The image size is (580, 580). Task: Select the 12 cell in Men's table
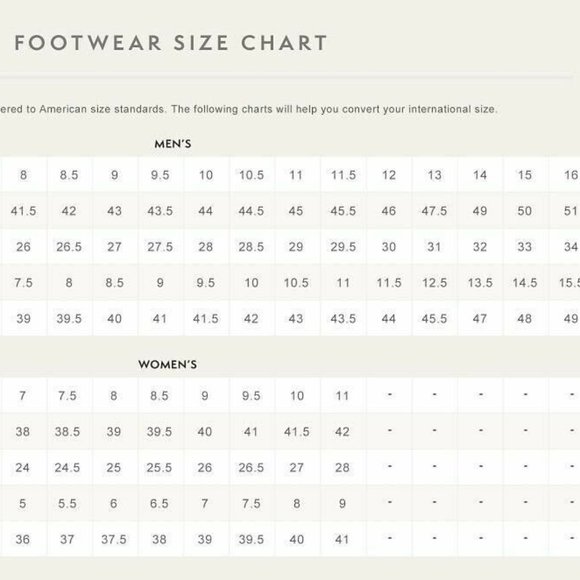click(389, 175)
